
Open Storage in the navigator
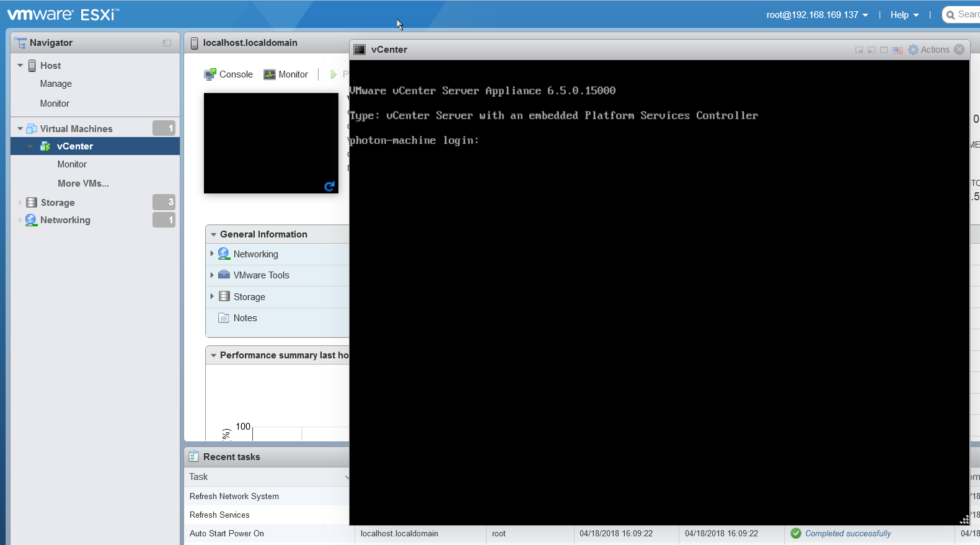tap(58, 203)
